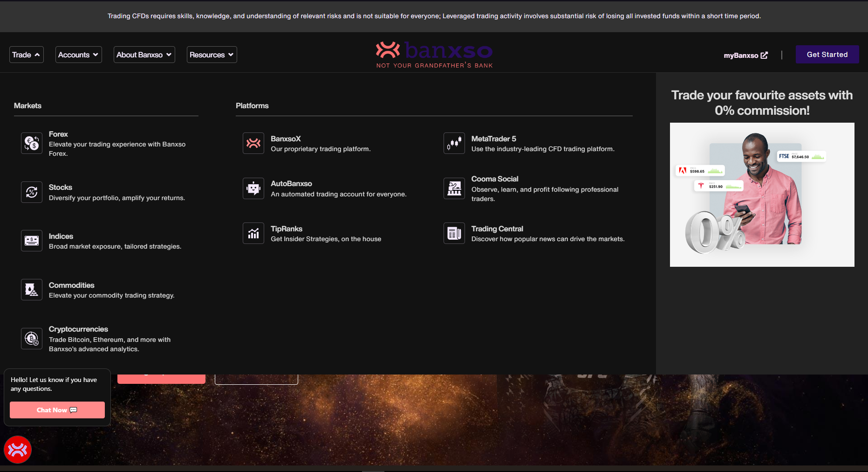Click 'Use the industry-leading CFD trading platform.' text

tap(543, 149)
